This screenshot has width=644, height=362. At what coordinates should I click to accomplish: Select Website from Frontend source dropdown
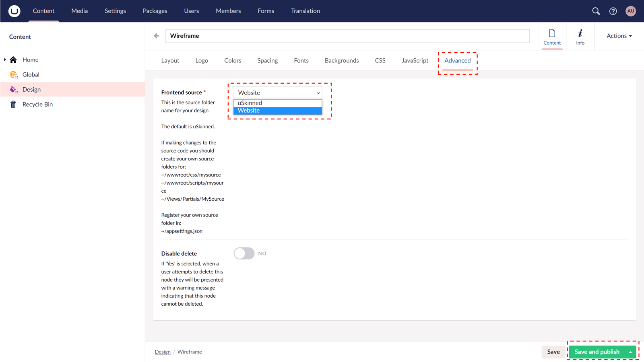[x=277, y=110]
